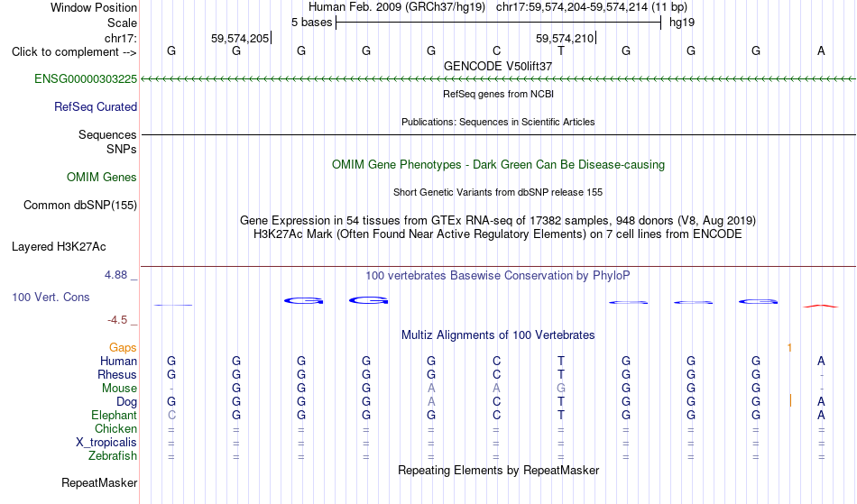The height and width of the screenshot is (504, 857).
Task: Click 'RefSeq genes from NCBI' title
Action: (x=498, y=94)
